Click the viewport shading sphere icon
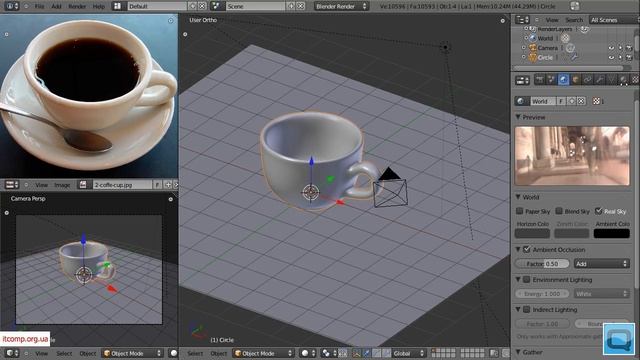The height and width of the screenshot is (360, 640). coord(308,353)
